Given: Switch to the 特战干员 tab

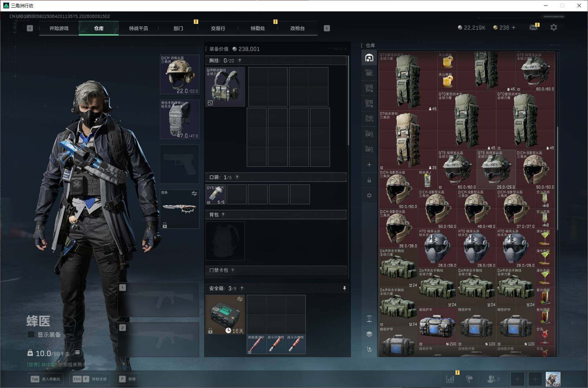Looking at the screenshot, I should 138,28.
